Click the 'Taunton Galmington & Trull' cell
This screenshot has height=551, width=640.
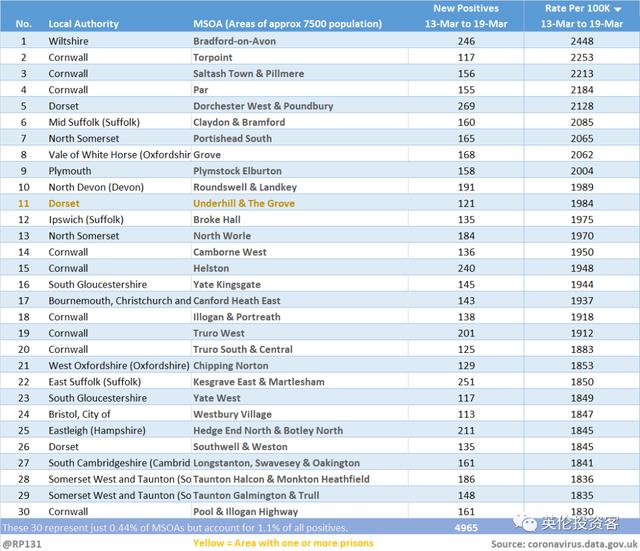[x=256, y=495]
